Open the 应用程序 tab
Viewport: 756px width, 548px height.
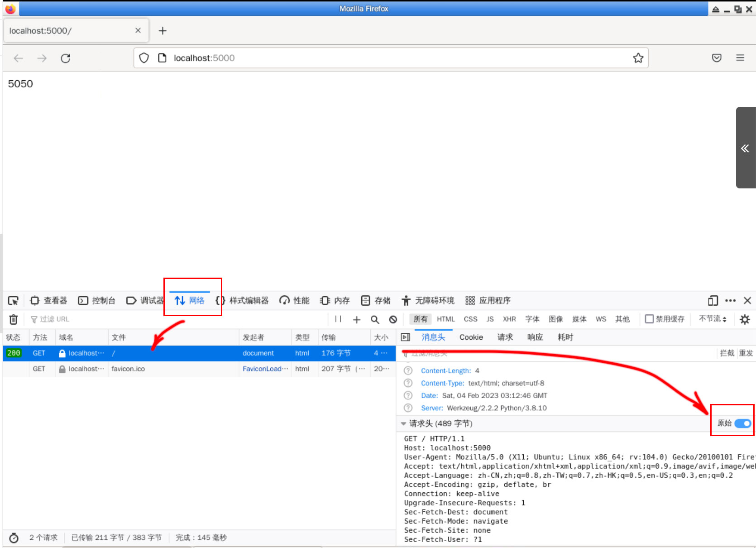tap(488, 301)
